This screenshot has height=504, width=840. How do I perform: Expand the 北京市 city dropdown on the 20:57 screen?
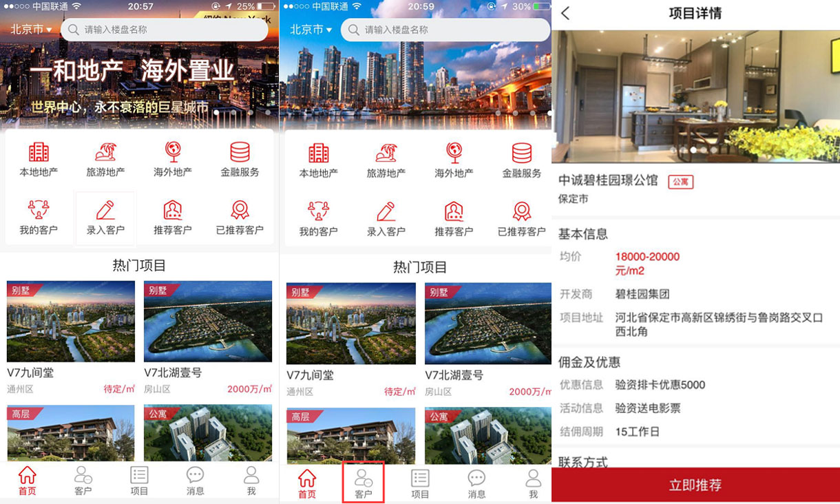31,30
